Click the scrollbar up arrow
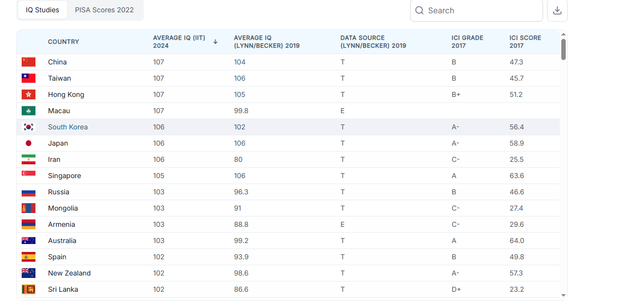This screenshot has height=307, width=644. tap(563, 34)
